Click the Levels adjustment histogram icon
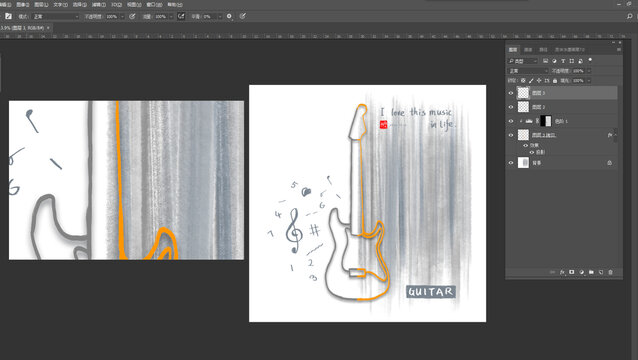This screenshot has width=638, height=360. point(529,121)
